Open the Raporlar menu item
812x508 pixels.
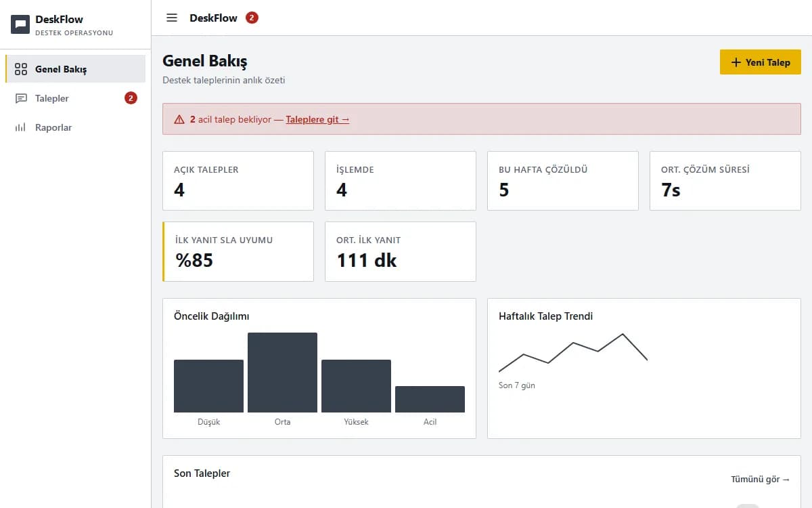click(x=75, y=127)
